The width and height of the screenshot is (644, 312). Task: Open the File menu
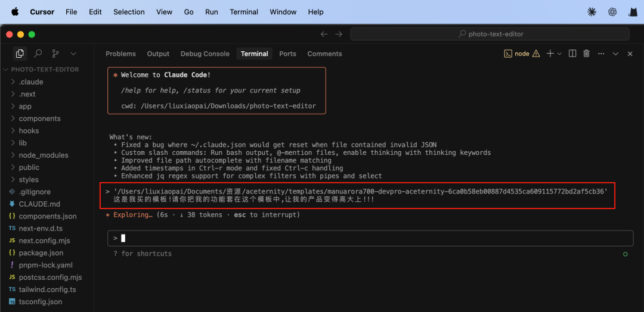point(72,12)
